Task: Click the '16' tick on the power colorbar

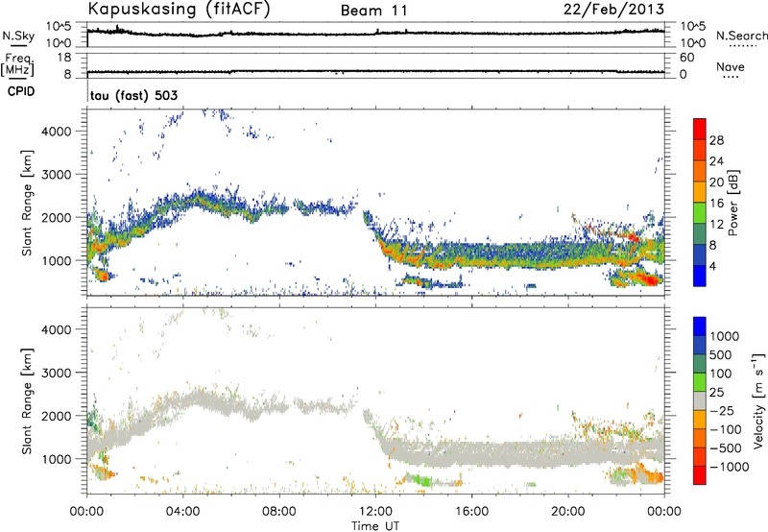Action: coord(716,204)
